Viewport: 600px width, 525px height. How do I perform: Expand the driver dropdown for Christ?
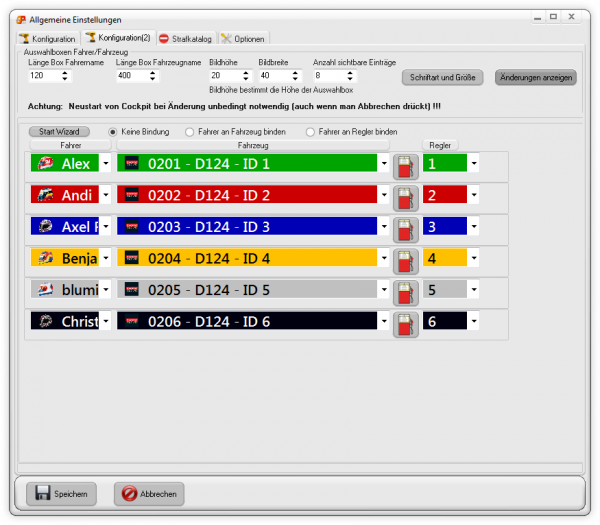105,322
